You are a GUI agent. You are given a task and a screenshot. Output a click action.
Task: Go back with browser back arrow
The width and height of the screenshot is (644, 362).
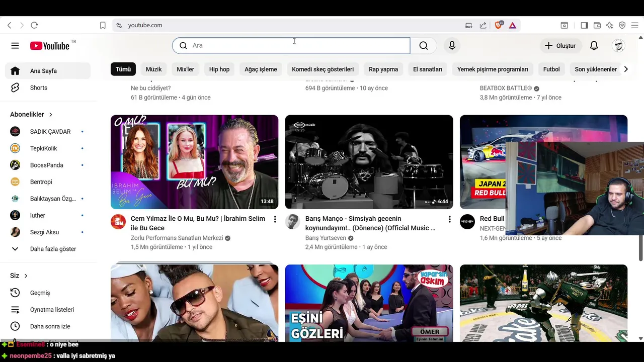tap(9, 25)
